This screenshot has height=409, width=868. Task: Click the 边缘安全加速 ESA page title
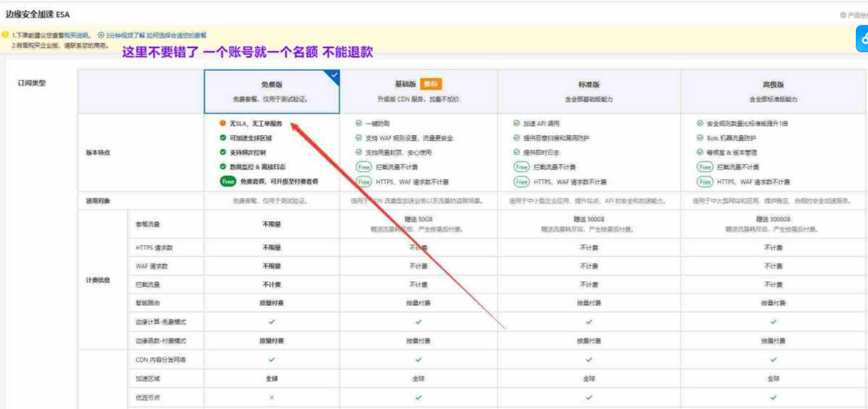pyautogui.click(x=38, y=14)
